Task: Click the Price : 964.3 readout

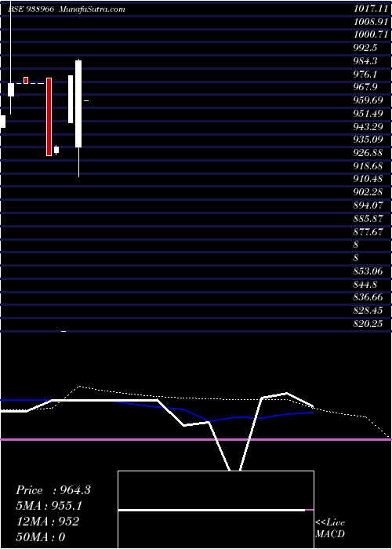Action: (53, 490)
